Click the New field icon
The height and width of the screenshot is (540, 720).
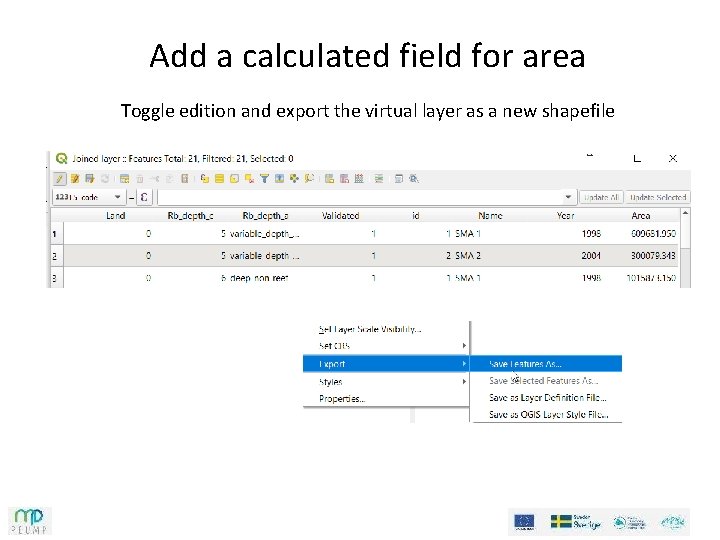[x=329, y=179]
